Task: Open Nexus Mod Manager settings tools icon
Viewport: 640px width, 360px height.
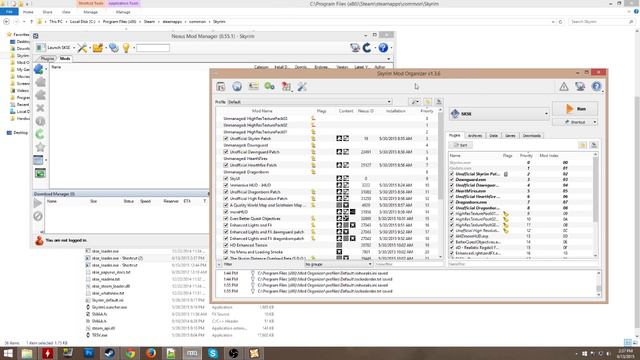Action: (82, 48)
